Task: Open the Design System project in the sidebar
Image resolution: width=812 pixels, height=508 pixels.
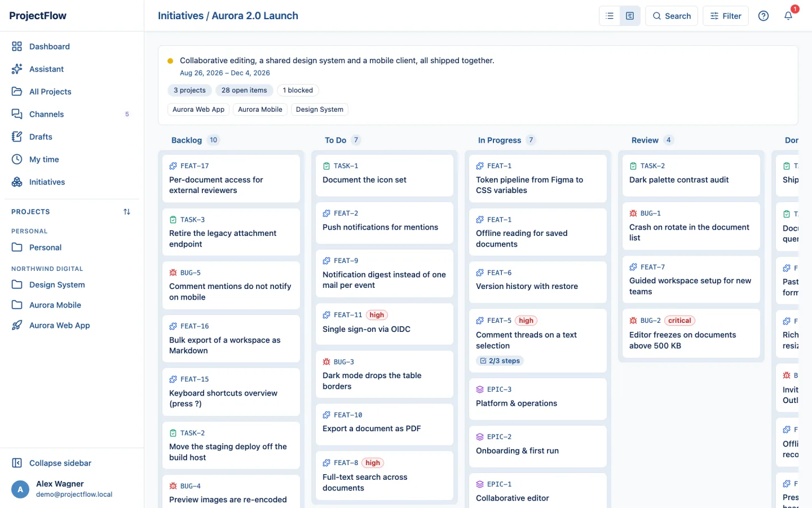Action: click(72, 284)
